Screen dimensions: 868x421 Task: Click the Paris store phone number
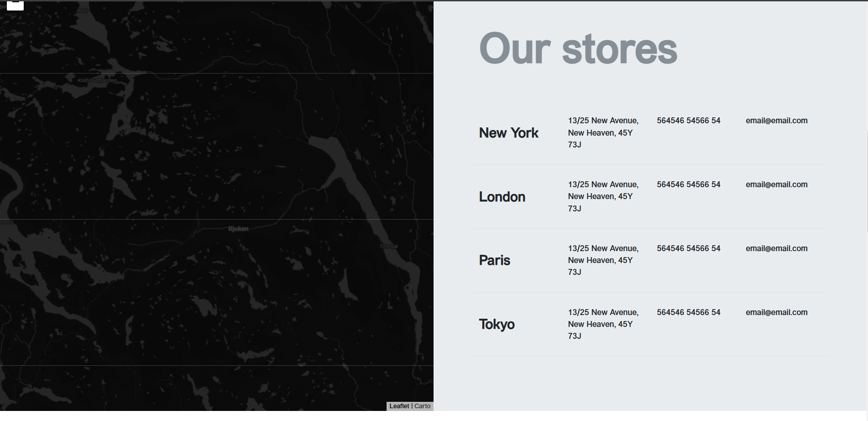tap(688, 248)
